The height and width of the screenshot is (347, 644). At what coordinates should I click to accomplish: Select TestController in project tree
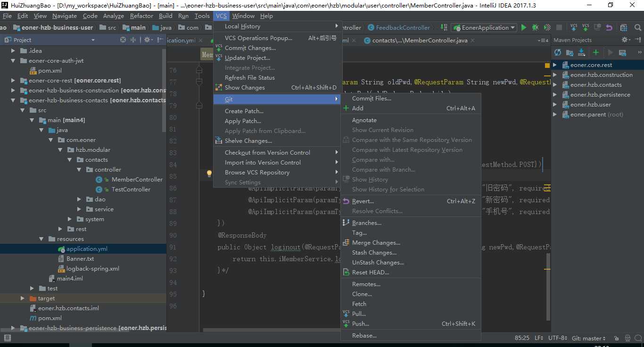tap(131, 190)
